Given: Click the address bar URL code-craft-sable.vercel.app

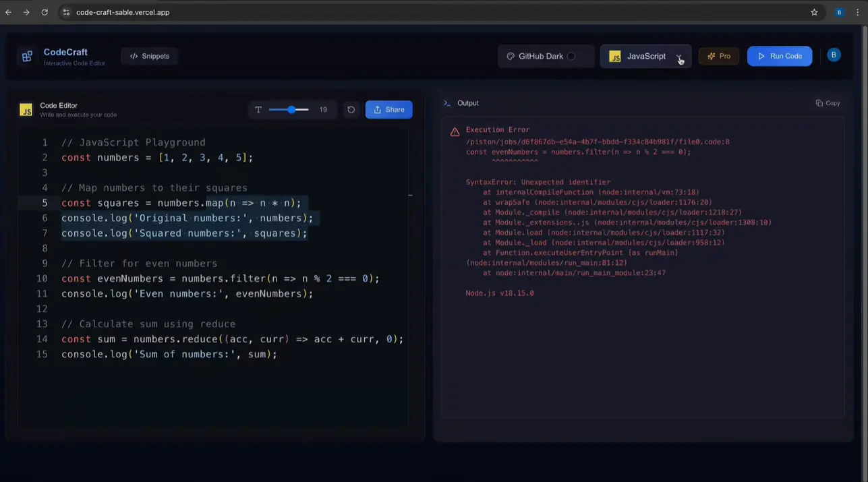Looking at the screenshot, I should [123, 12].
